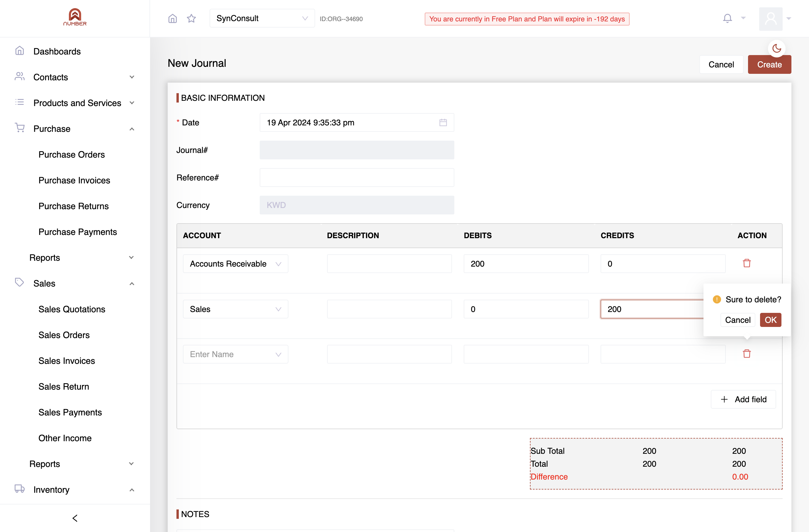The height and width of the screenshot is (532, 809).
Task: Go to Purchase Orders
Action: click(72, 155)
